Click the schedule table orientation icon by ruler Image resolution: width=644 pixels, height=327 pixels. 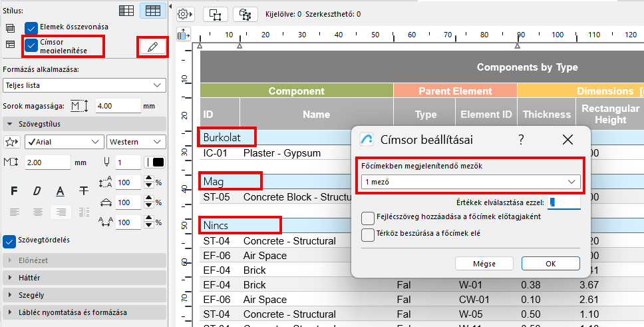pyautogui.click(x=184, y=35)
